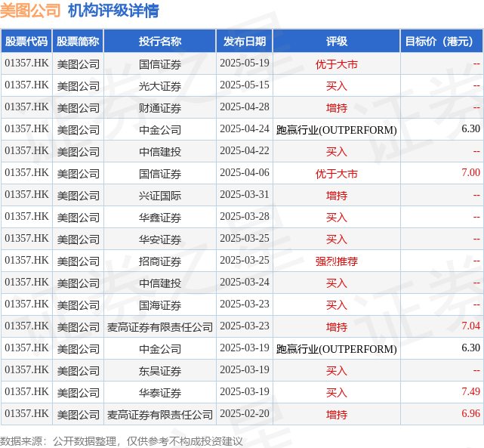Click the date 2025-04-22
484x448 pixels.
tap(245, 151)
